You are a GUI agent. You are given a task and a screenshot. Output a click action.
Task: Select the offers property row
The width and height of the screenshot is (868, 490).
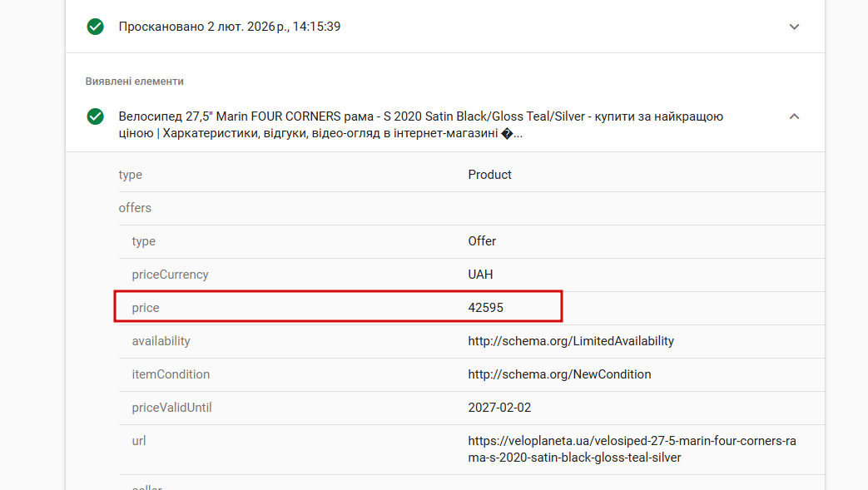[135, 208]
